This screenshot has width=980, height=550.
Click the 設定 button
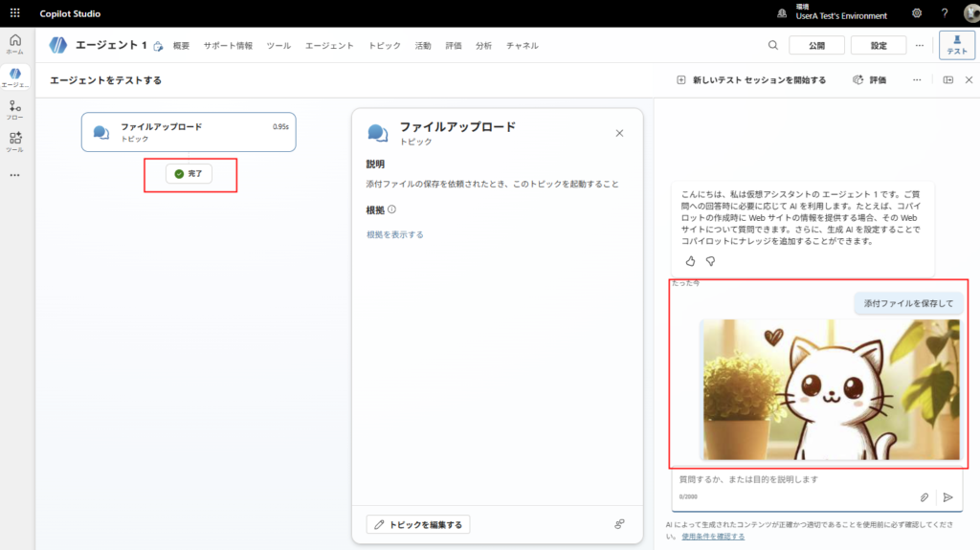pyautogui.click(x=879, y=45)
